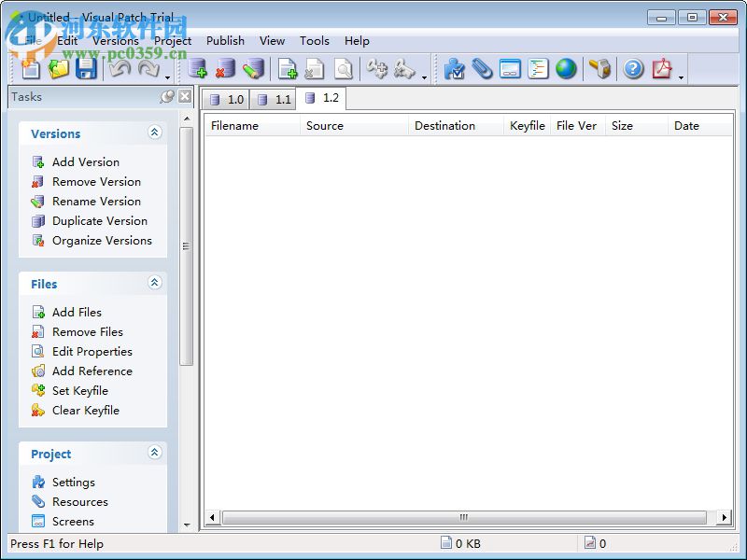Collapse the Versions task group

pos(154,133)
